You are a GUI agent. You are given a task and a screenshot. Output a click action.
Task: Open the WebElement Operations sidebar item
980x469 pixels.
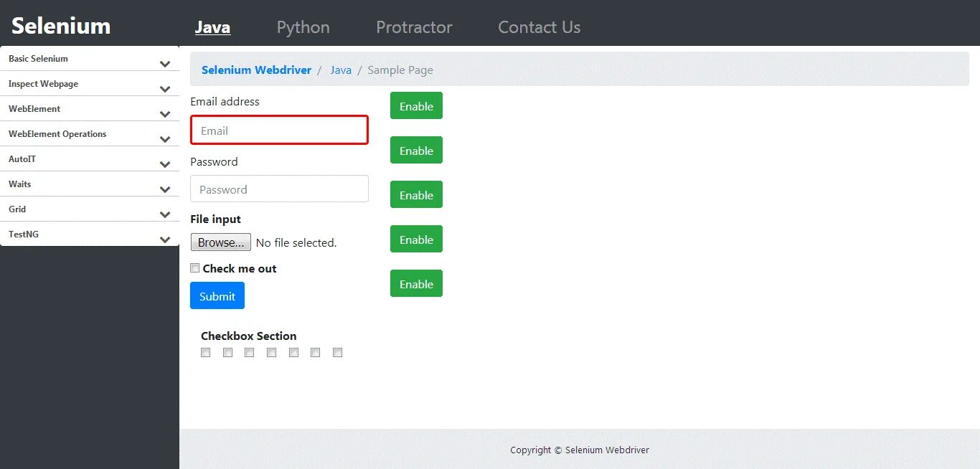click(90, 134)
